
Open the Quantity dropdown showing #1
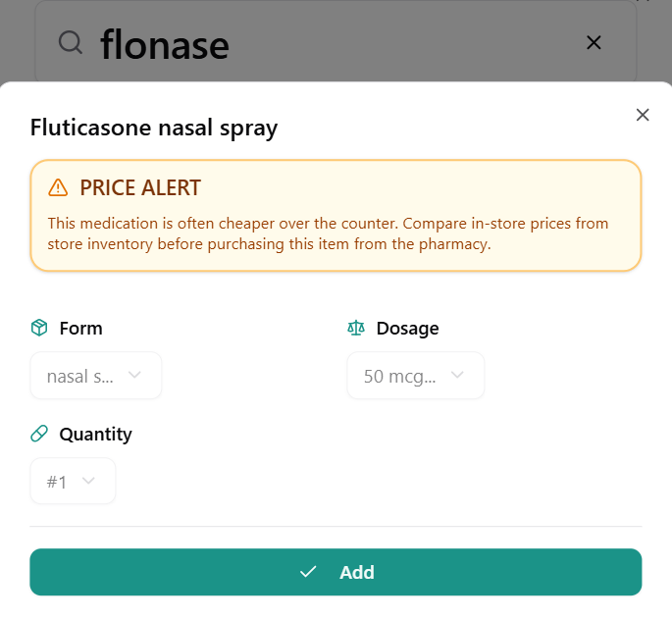click(73, 482)
